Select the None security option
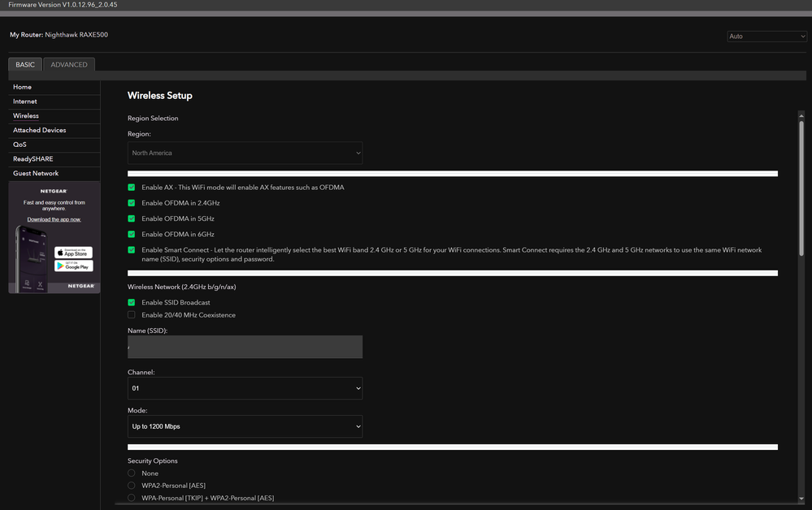812x510 pixels. pos(132,473)
